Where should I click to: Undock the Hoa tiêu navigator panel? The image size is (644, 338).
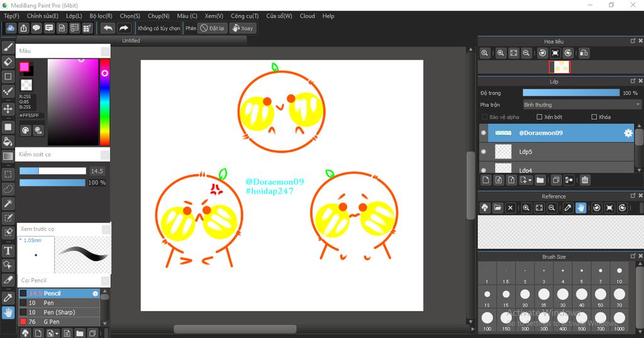633,41
